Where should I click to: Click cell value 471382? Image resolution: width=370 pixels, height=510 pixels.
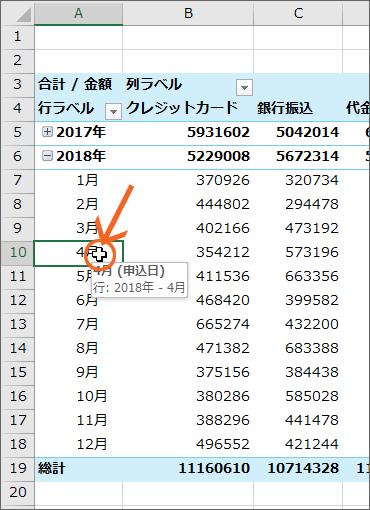[x=223, y=348]
